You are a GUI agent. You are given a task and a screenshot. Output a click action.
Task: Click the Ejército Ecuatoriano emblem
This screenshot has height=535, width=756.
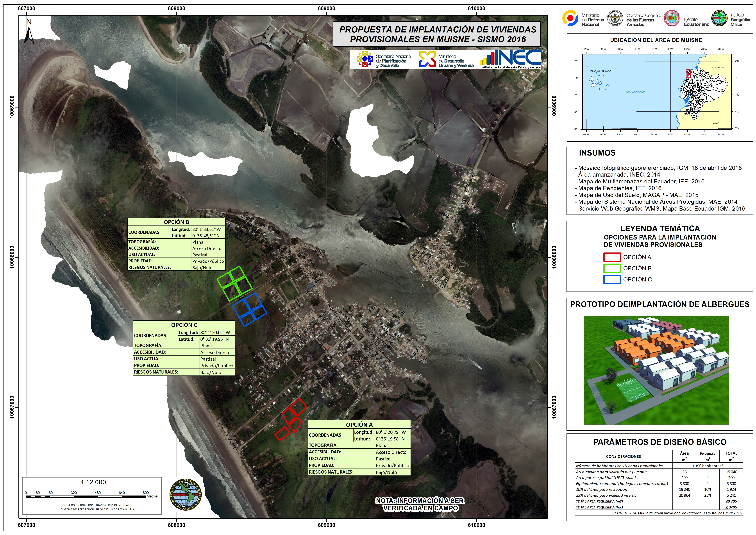click(x=672, y=18)
